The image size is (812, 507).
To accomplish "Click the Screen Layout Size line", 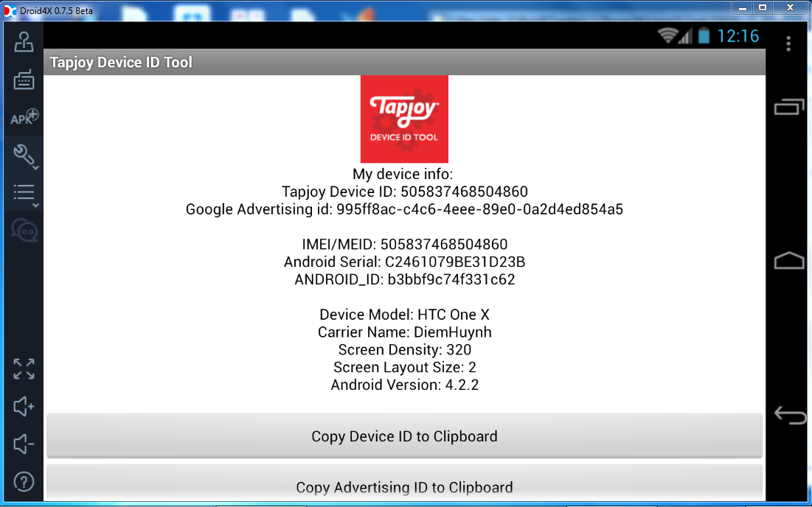I will [x=404, y=367].
